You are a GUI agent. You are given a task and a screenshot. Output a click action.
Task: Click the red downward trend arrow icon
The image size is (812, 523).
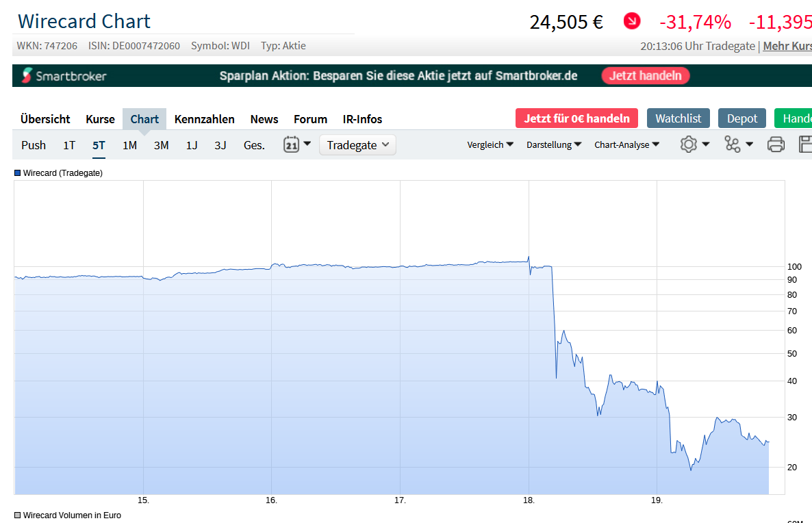tap(631, 21)
